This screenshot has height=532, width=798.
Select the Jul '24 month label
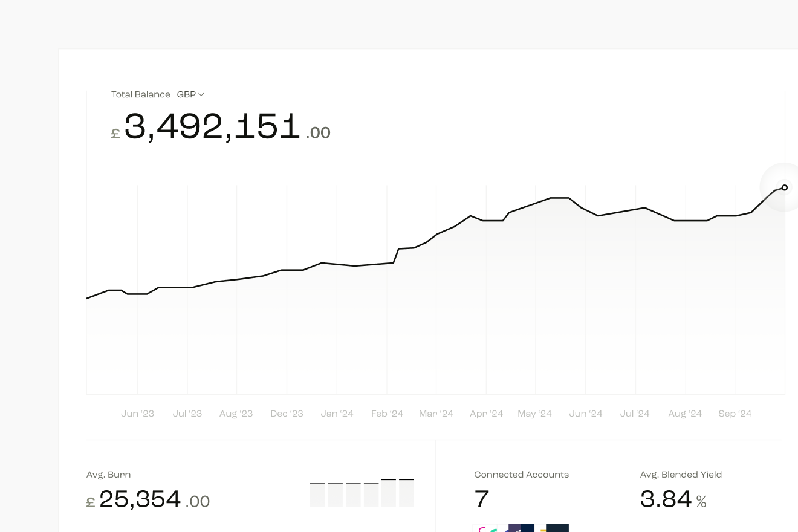pyautogui.click(x=635, y=414)
